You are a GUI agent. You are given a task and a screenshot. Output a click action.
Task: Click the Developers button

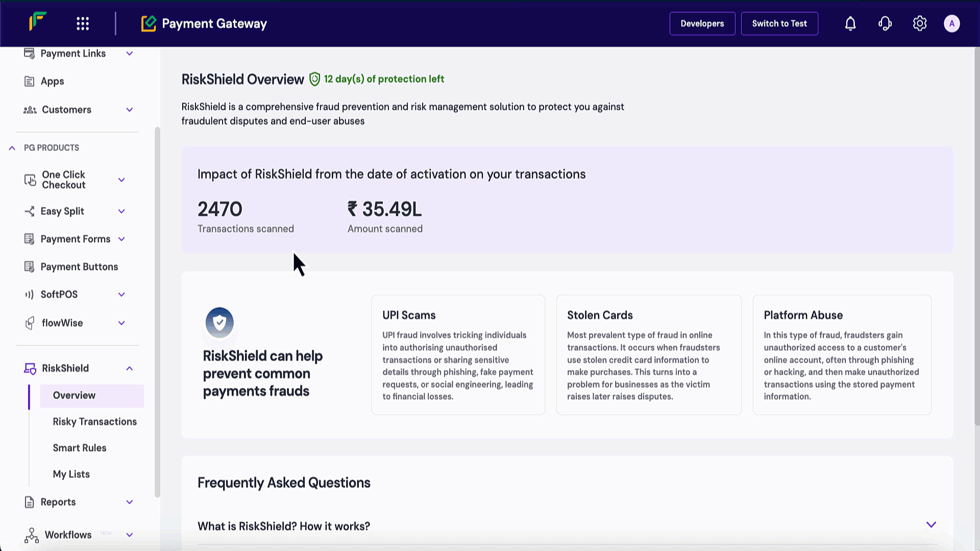tap(702, 23)
